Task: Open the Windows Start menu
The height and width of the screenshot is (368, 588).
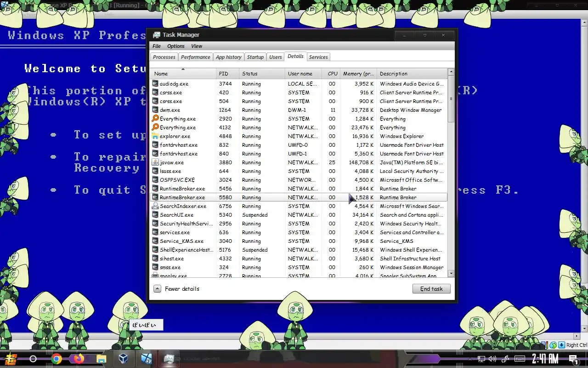Action: [11, 359]
